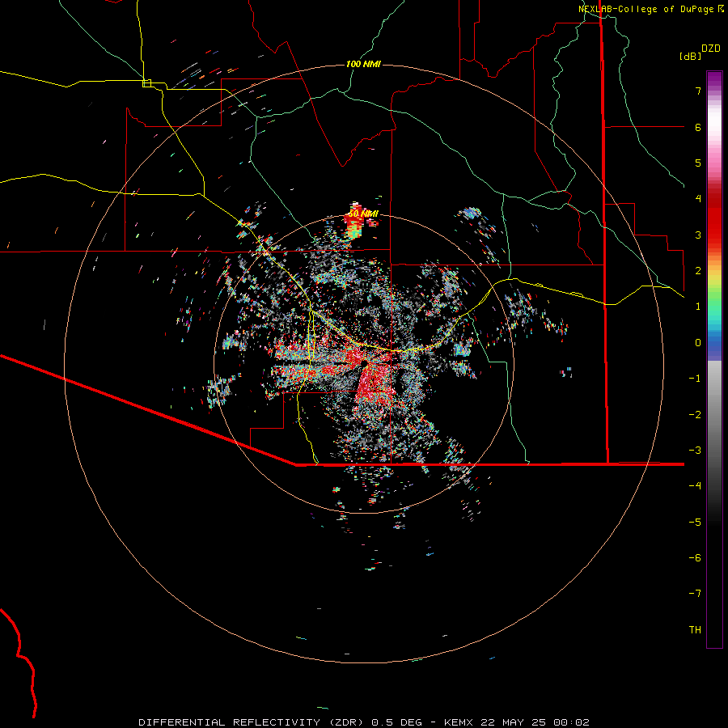Click the 4 dB scale tick label
Image resolution: width=728 pixels, height=728 pixels.
point(698,199)
